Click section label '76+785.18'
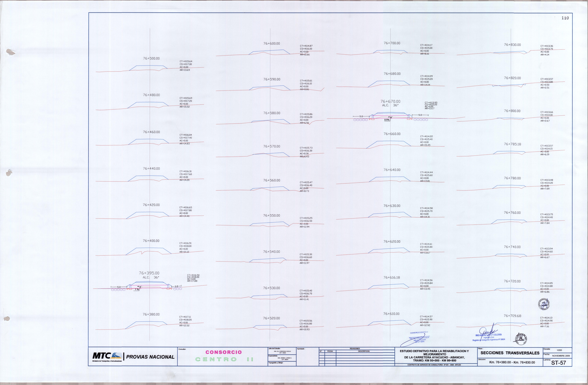The width and height of the screenshot is (588, 385). [x=512, y=144]
